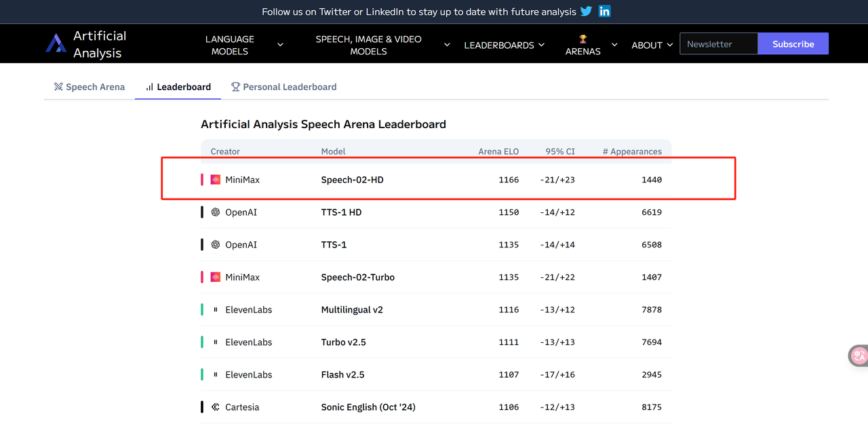Click OpenAI logo beside the 1135 TTS-1 model
This screenshot has width=868, height=425.
click(x=216, y=245)
